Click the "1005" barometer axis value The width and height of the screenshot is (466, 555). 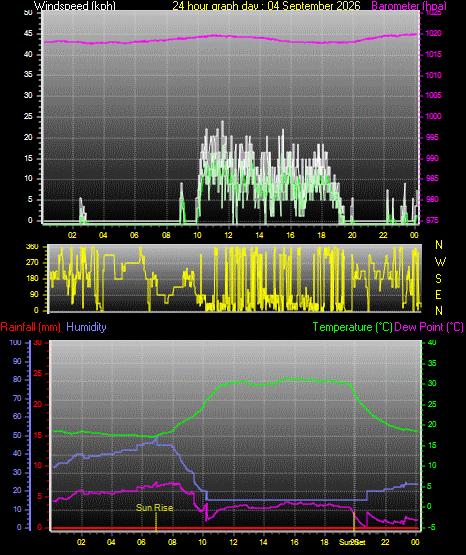[433, 95]
